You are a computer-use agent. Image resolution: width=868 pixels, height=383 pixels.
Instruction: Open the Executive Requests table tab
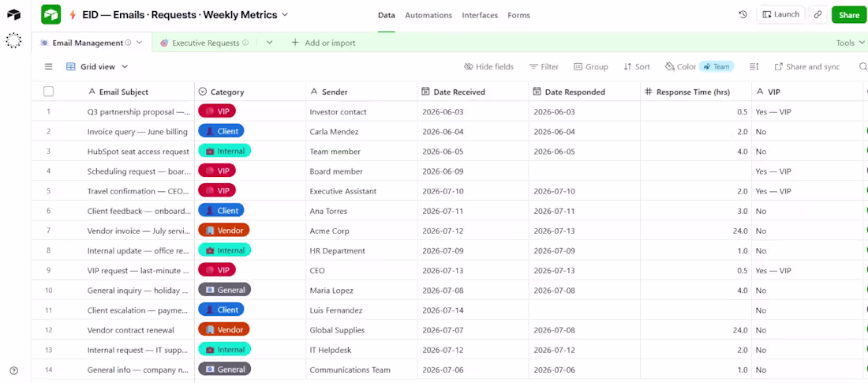(x=204, y=43)
